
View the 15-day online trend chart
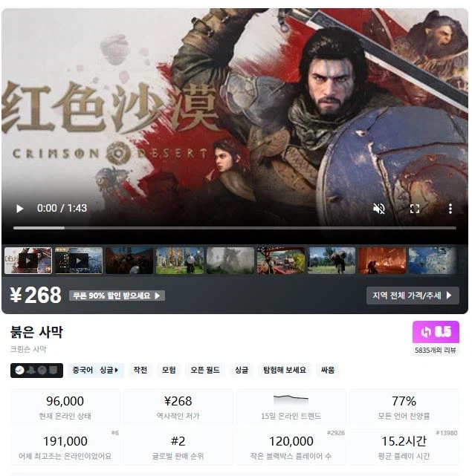pyautogui.click(x=291, y=407)
